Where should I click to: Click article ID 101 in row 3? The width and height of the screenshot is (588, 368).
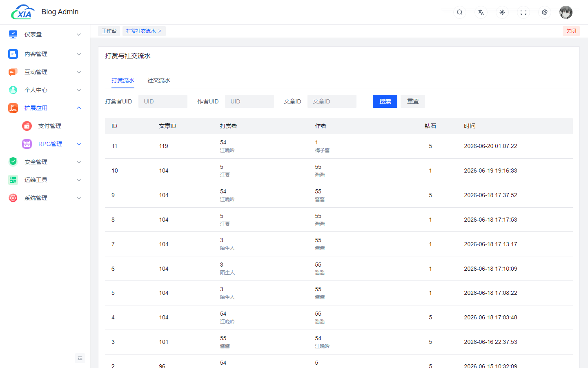pyautogui.click(x=164, y=342)
